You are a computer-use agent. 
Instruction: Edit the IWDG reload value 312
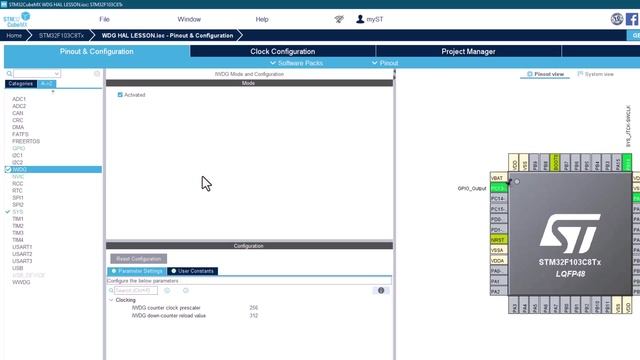click(x=253, y=316)
